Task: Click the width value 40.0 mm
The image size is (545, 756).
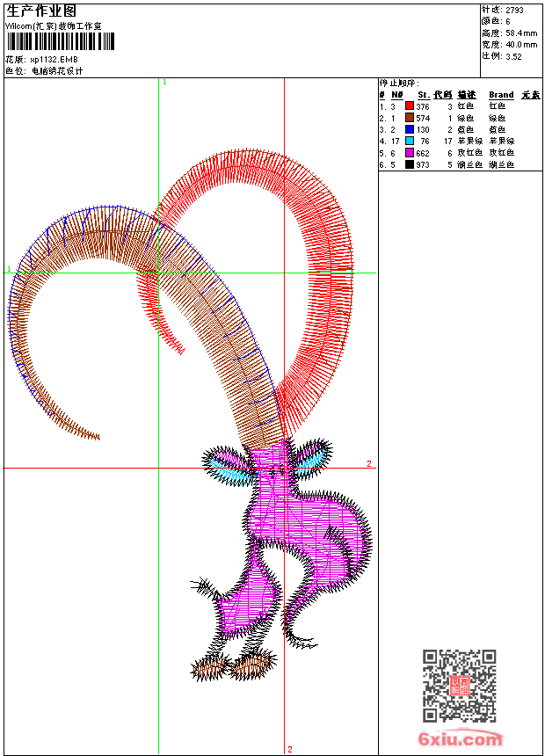Action: [x=521, y=44]
